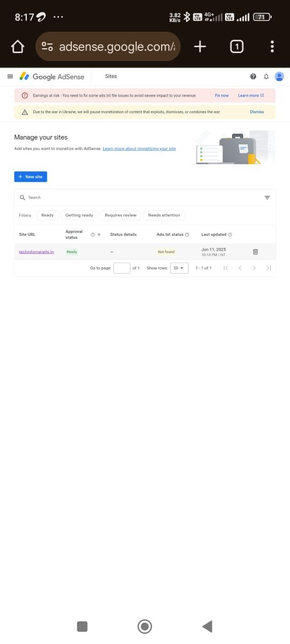The width and height of the screenshot is (290, 644).
Task: Open the tab switcher showing 1
Action: click(x=236, y=47)
